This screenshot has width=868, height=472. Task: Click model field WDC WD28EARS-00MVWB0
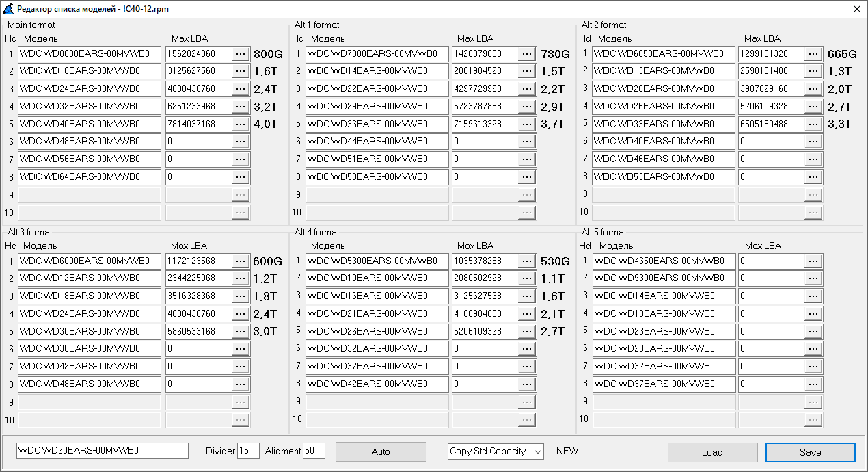[x=664, y=350]
